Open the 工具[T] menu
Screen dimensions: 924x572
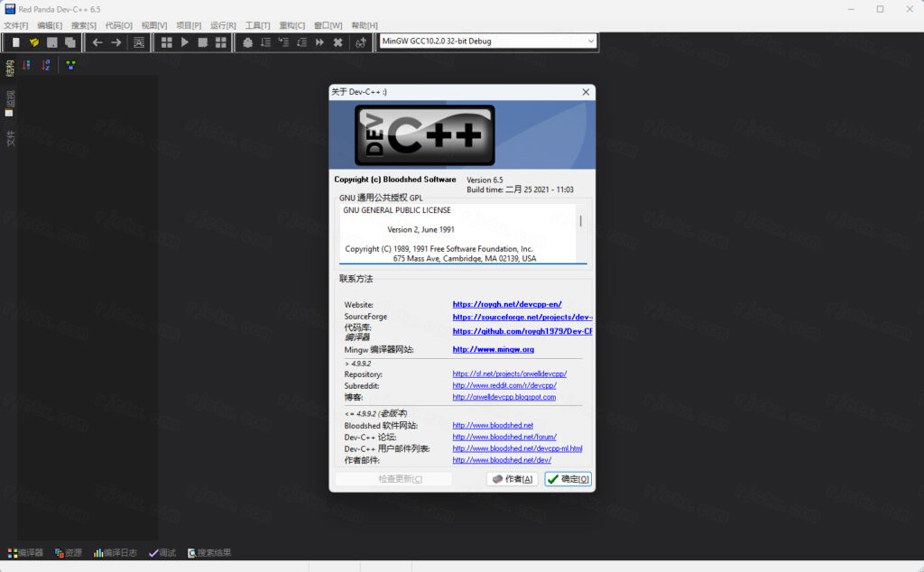click(257, 25)
